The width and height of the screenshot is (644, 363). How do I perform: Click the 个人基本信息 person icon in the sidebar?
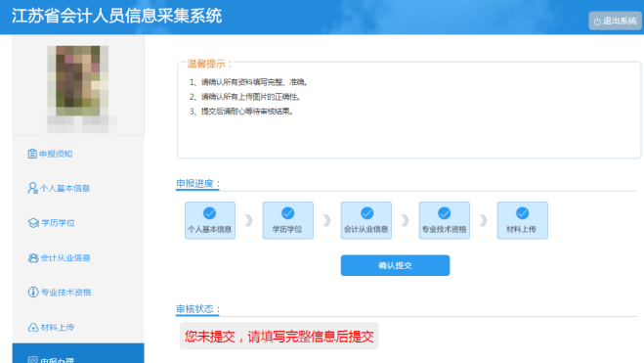tap(32, 188)
